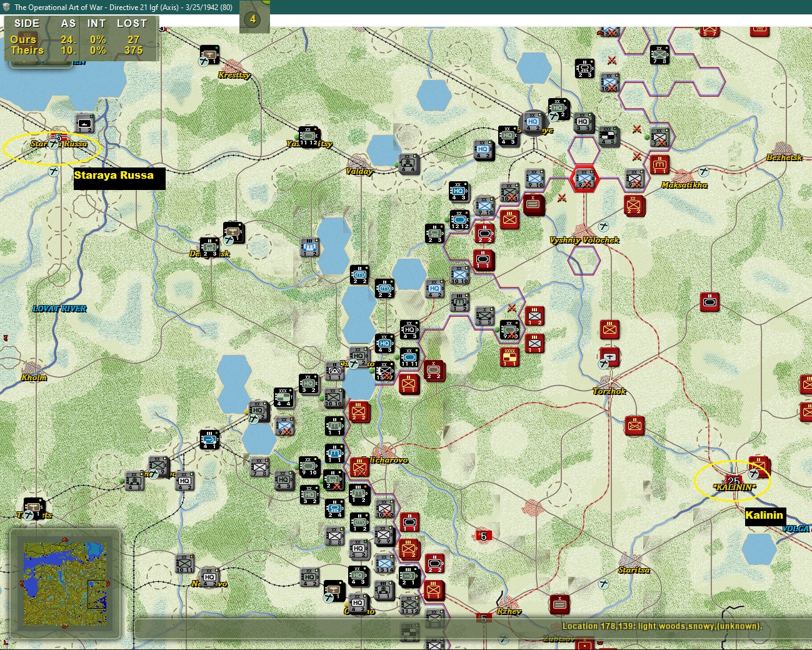Screen dimensions: 812x650
Task: Select the red infantry counter southeast of Torzhok
Action: (x=634, y=426)
